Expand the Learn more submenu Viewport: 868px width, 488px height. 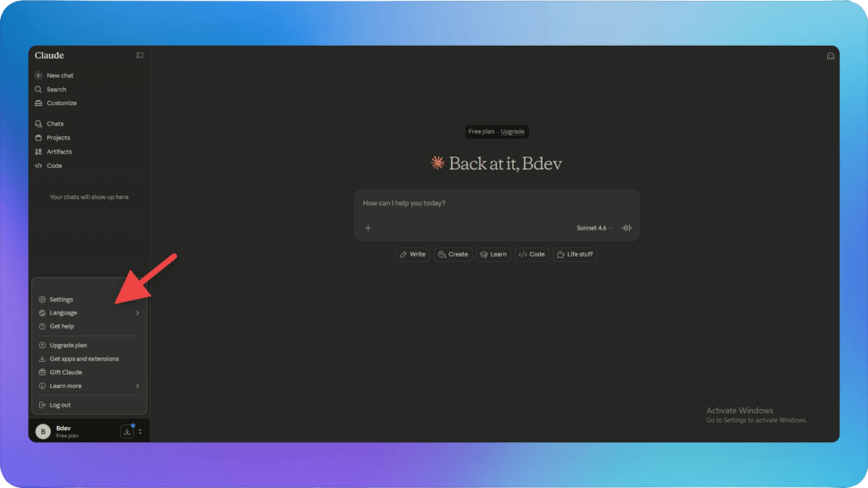click(88, 385)
